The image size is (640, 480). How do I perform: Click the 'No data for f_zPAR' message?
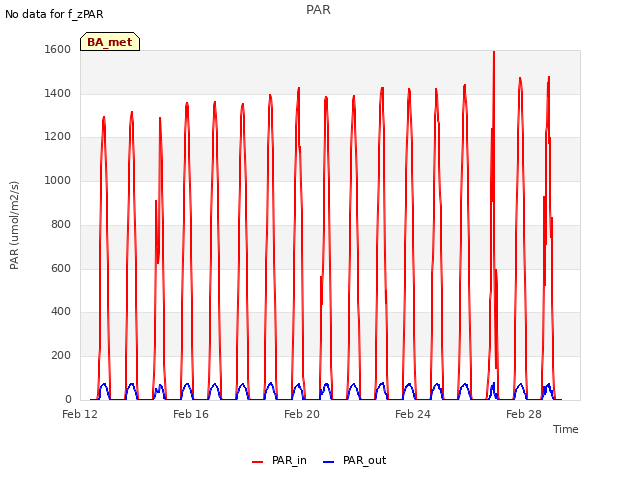[54, 14]
